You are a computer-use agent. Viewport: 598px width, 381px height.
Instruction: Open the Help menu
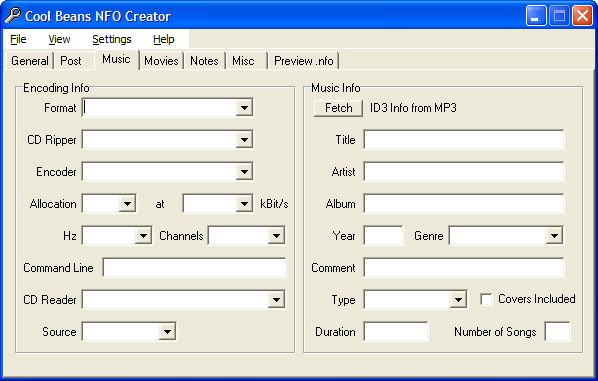click(x=164, y=39)
